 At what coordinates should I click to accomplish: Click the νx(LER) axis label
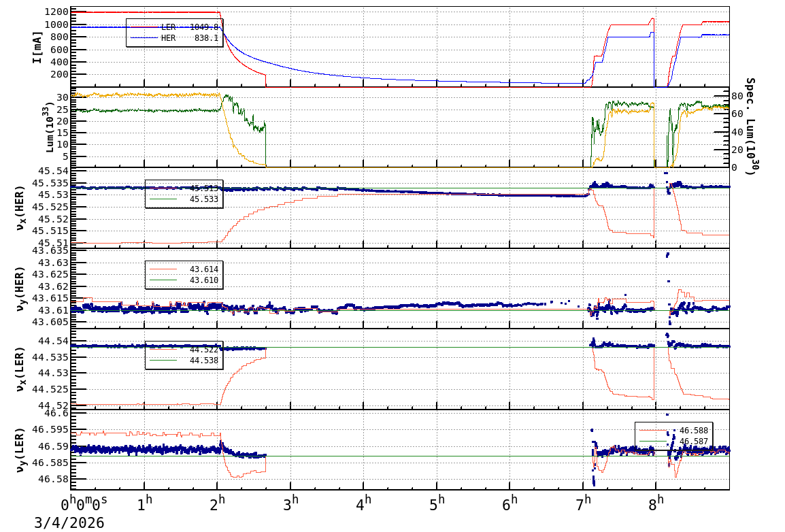(x=20, y=369)
